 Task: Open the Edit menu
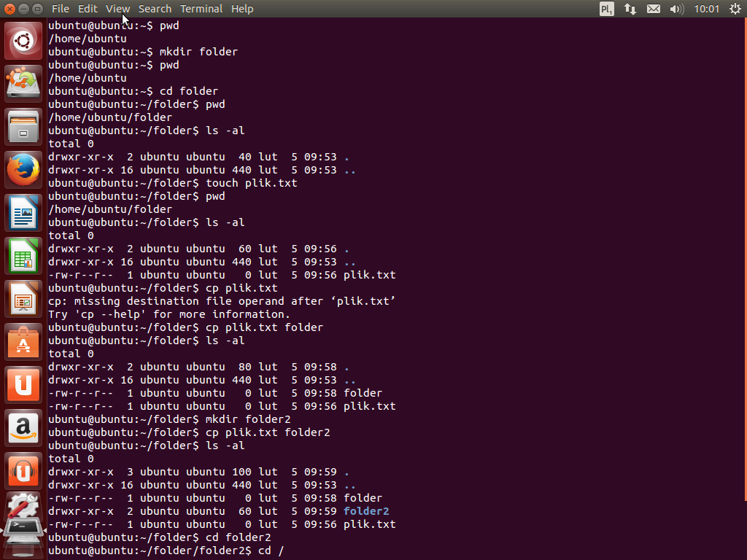tap(88, 9)
